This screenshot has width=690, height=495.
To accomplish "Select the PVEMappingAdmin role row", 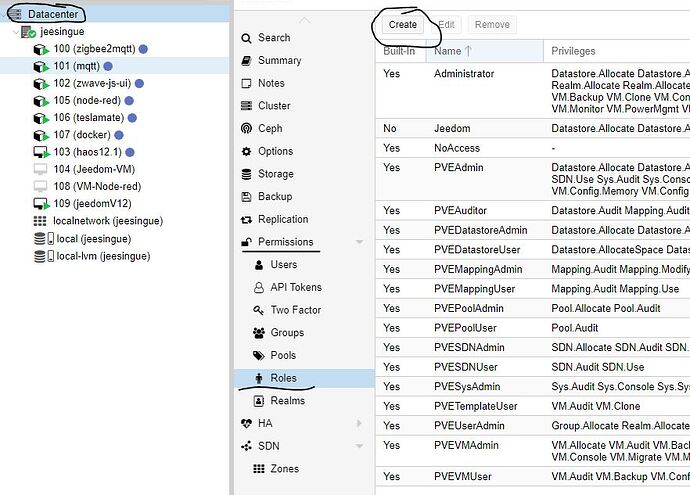I will pyautogui.click(x=533, y=269).
